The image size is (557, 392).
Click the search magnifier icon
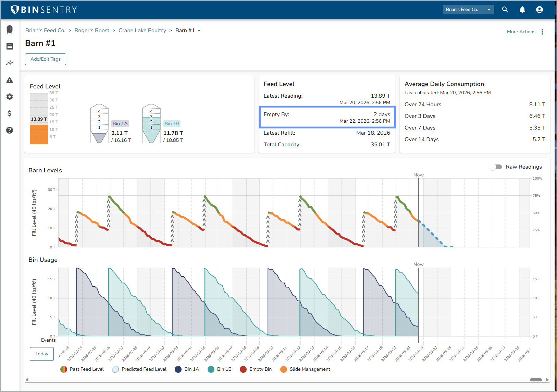click(x=505, y=10)
